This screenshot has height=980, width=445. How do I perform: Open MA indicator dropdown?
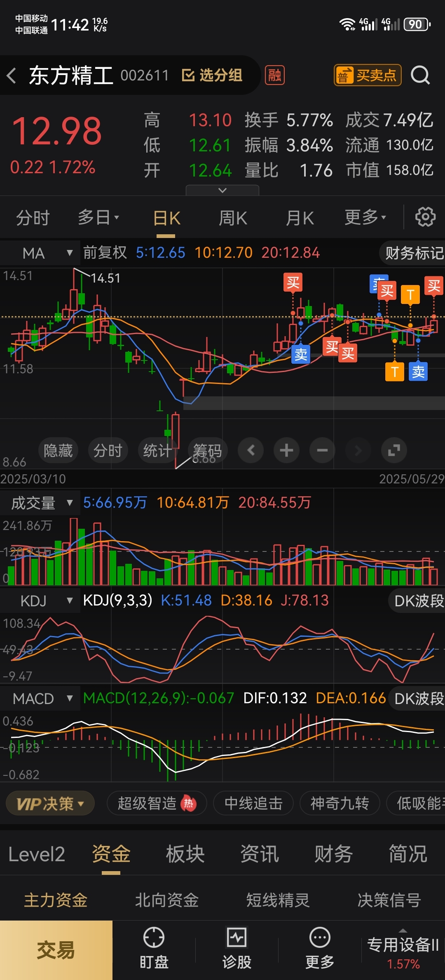[x=40, y=253]
